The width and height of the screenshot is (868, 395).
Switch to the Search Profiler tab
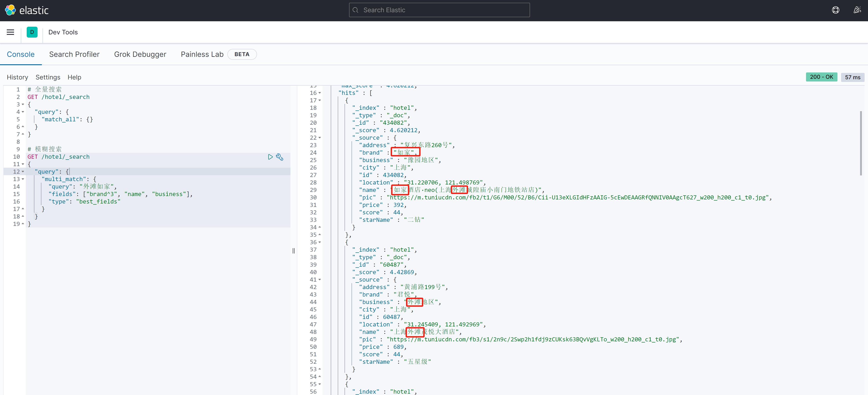(74, 54)
